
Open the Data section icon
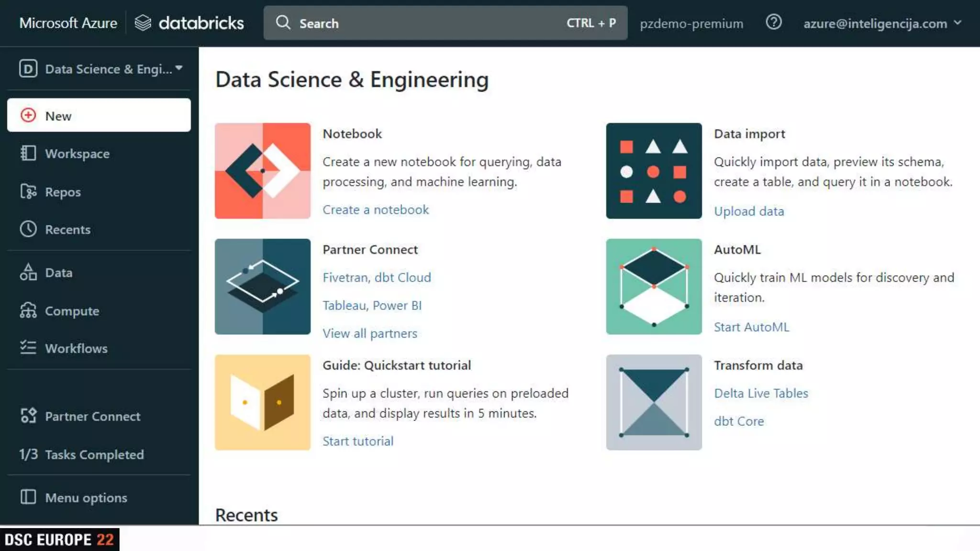pyautogui.click(x=28, y=272)
